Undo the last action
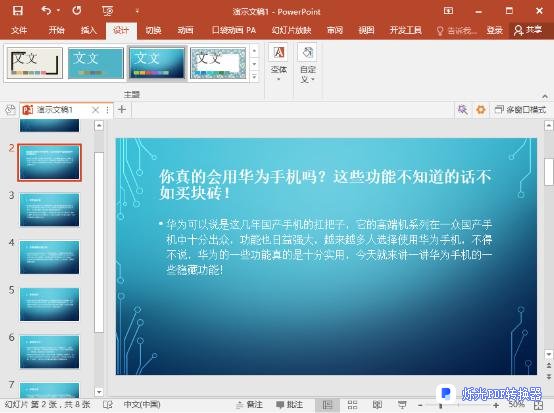This screenshot has width=554, height=413. pos(46,11)
